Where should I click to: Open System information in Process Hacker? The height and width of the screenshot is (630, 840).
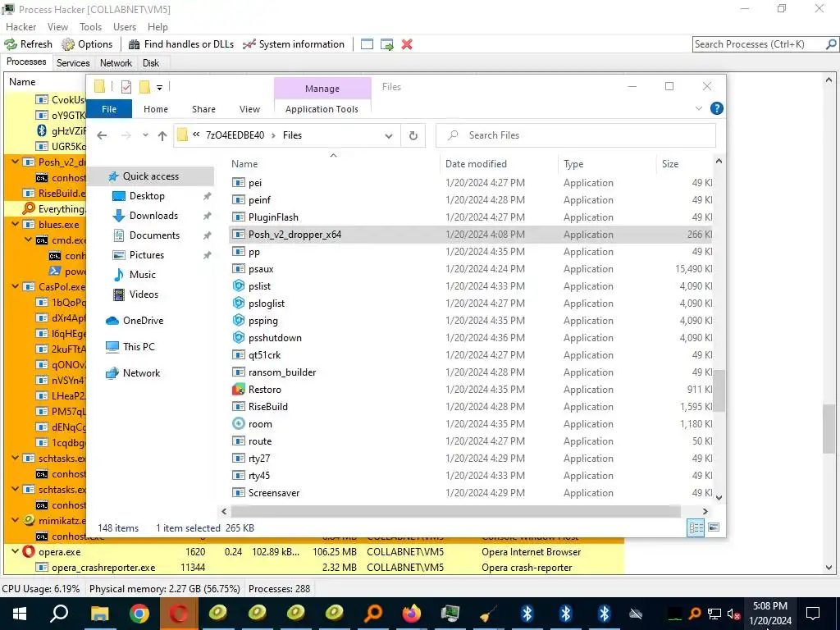(x=294, y=44)
